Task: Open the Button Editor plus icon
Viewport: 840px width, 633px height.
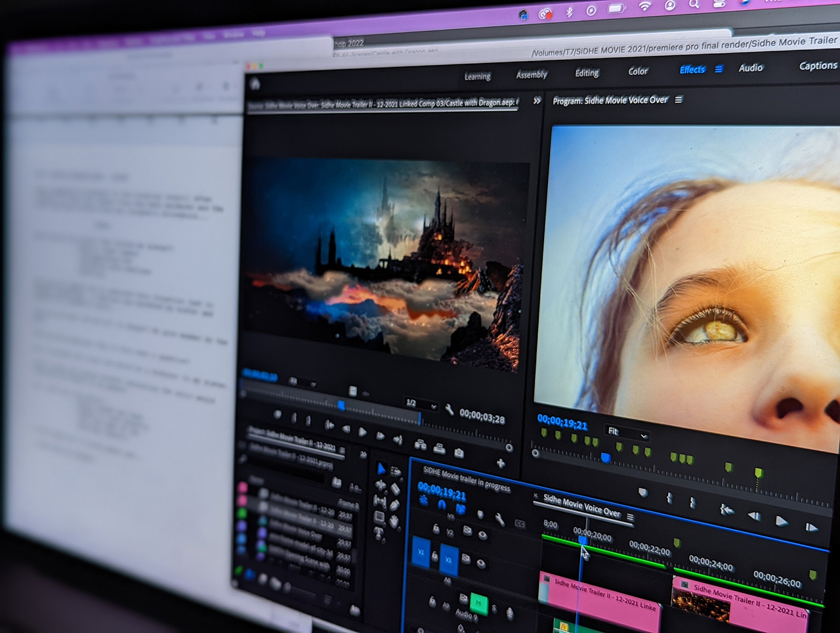Action: click(501, 464)
